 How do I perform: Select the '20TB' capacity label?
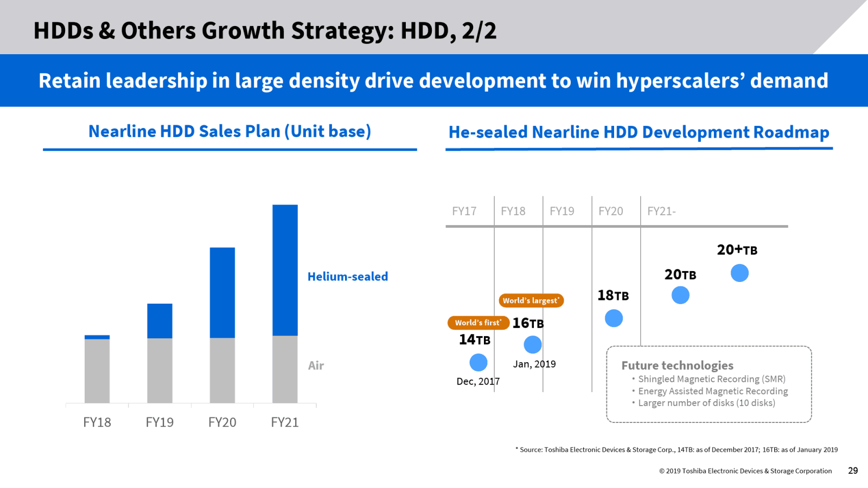tap(680, 275)
